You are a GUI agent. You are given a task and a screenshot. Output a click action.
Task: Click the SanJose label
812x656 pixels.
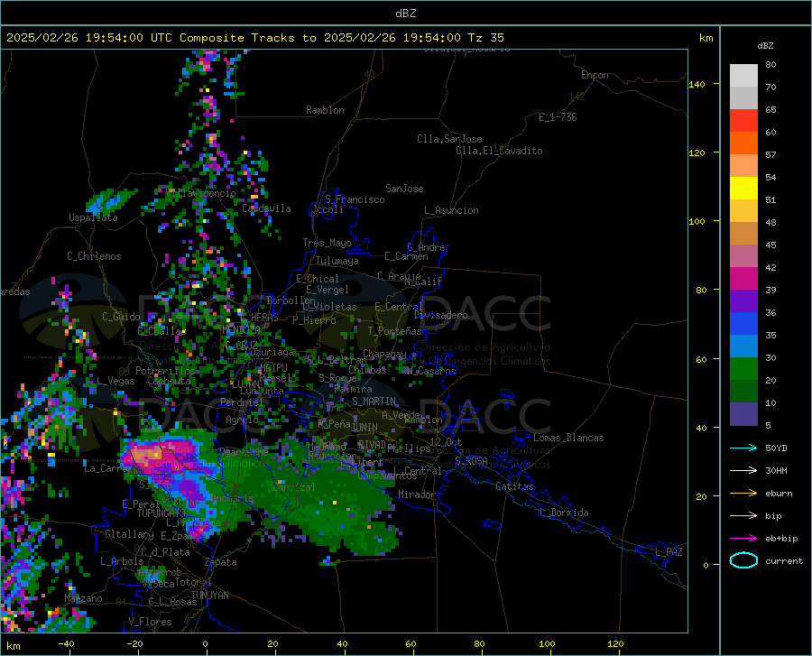(404, 189)
